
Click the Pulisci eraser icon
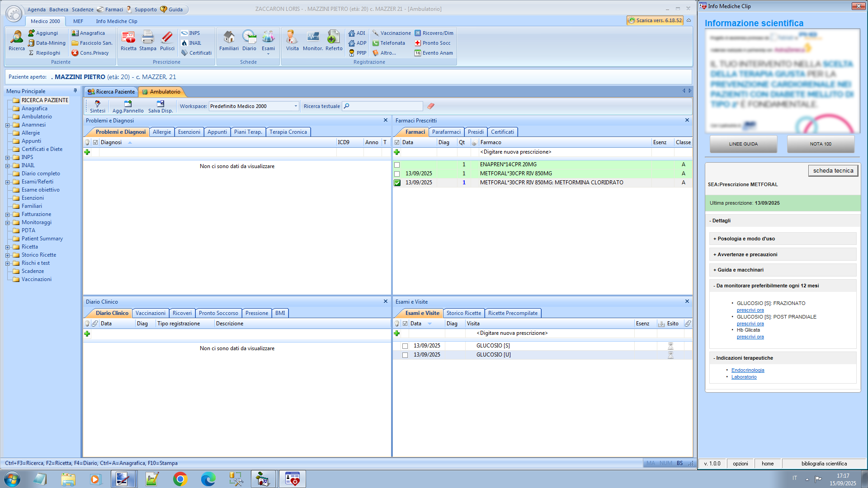pyautogui.click(x=167, y=41)
